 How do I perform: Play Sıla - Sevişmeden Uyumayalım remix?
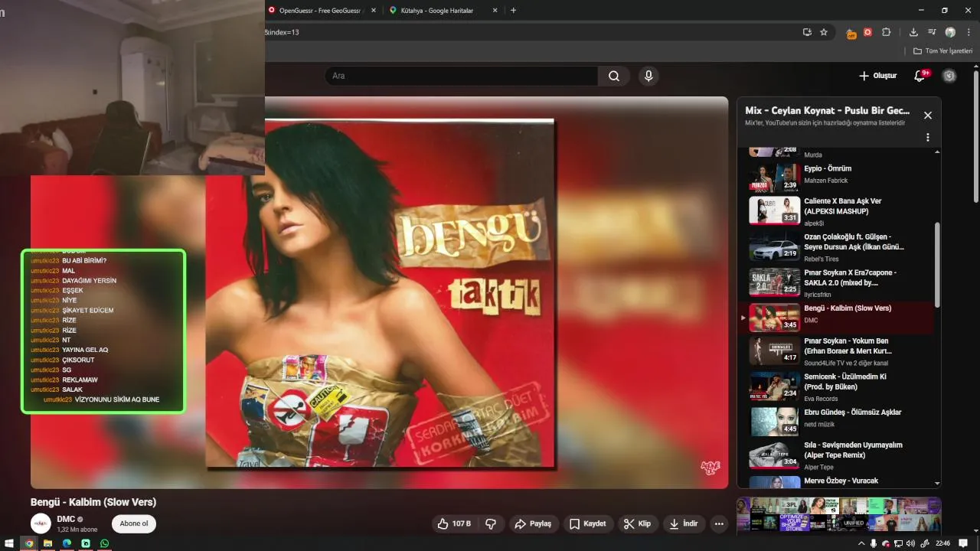click(839, 455)
